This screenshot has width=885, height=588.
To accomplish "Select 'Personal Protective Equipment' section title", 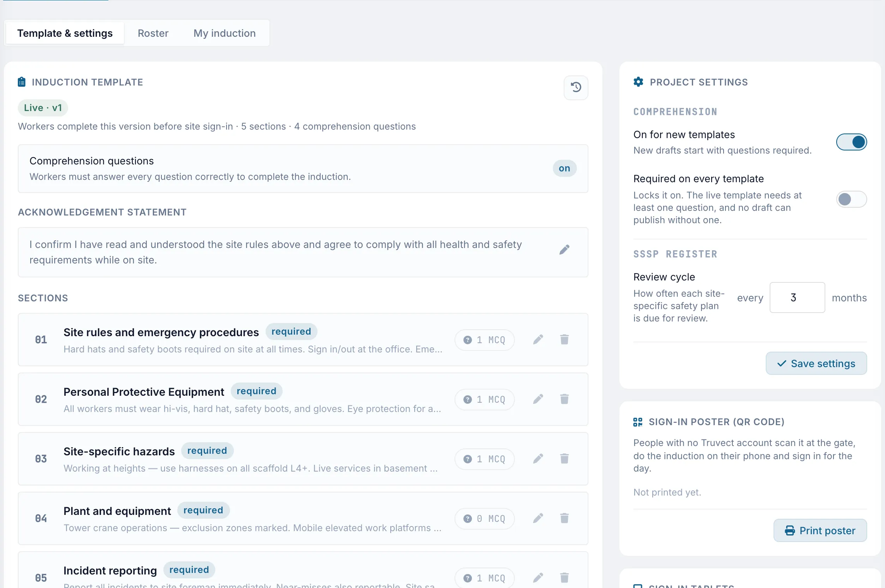I will (144, 392).
